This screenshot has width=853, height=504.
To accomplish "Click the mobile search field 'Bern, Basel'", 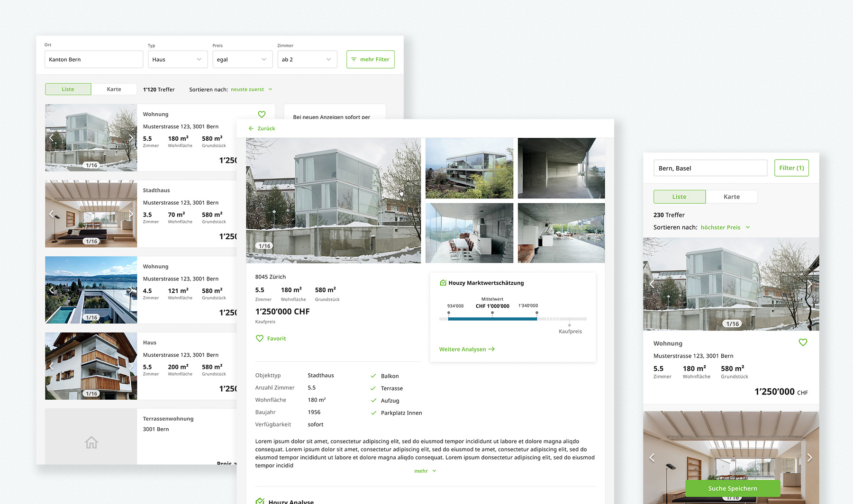I will (x=710, y=168).
